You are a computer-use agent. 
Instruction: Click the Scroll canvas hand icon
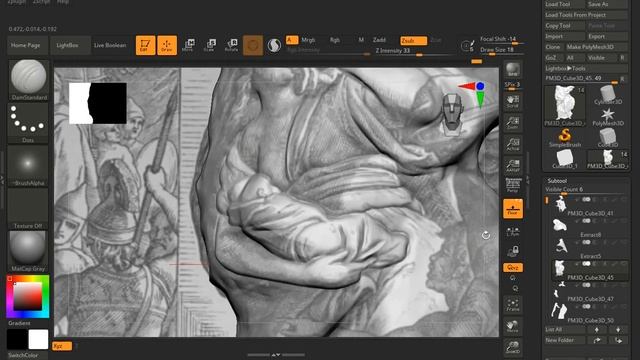coord(513,101)
